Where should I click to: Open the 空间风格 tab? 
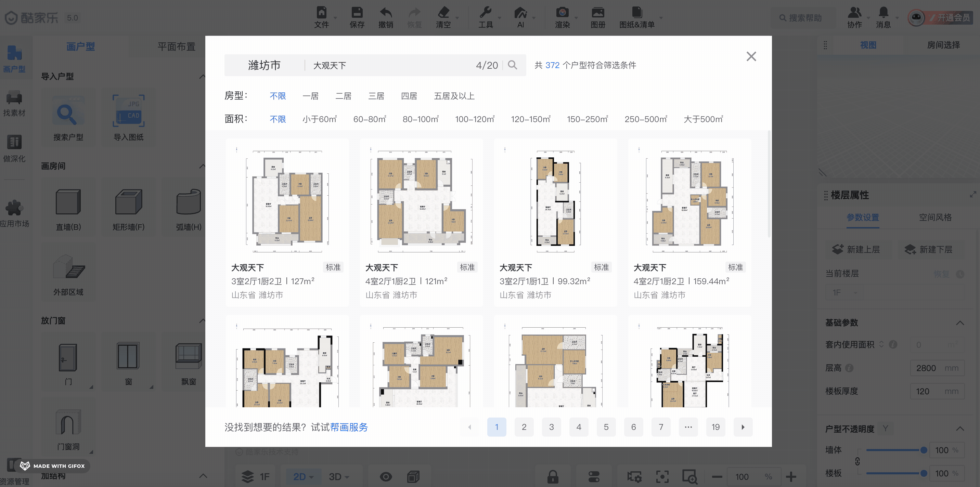[935, 217]
